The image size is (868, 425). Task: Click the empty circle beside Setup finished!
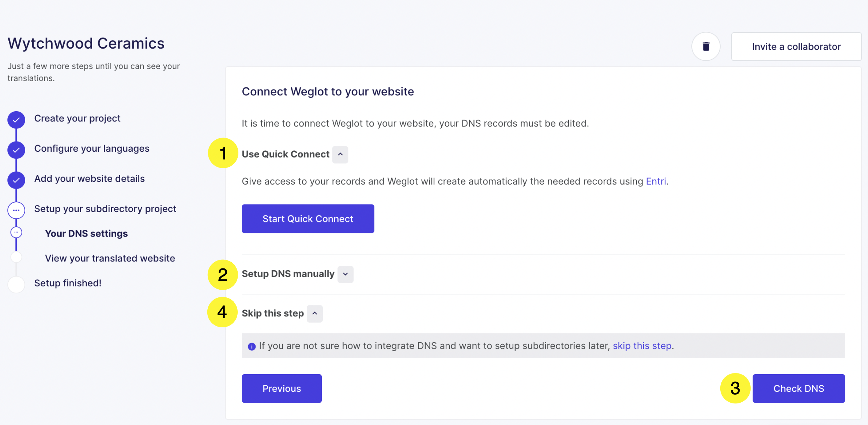(x=16, y=284)
